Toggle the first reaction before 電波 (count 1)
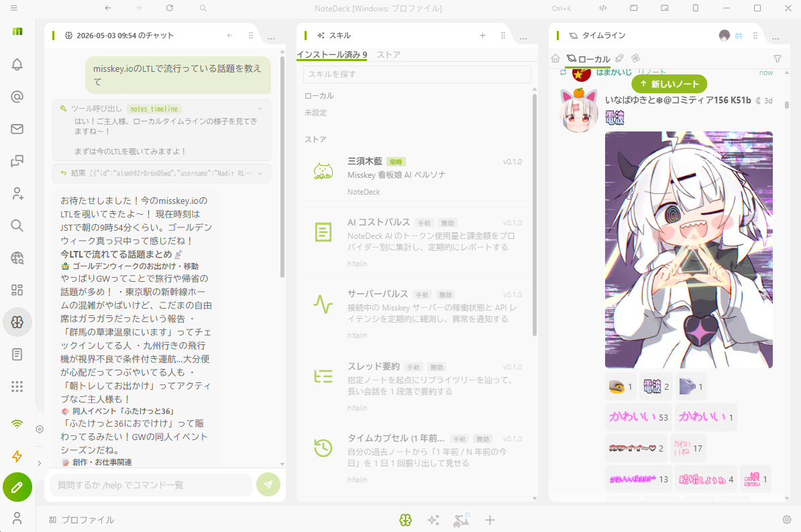 point(621,387)
